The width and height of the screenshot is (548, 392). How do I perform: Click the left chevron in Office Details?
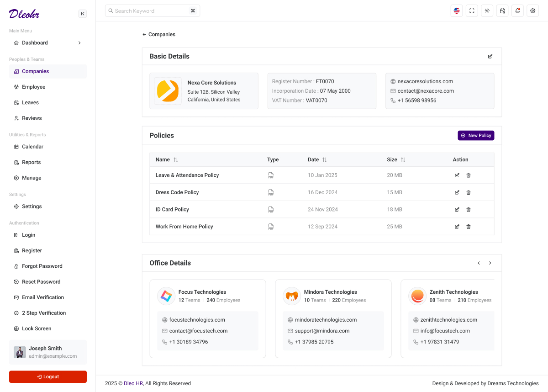(x=479, y=263)
